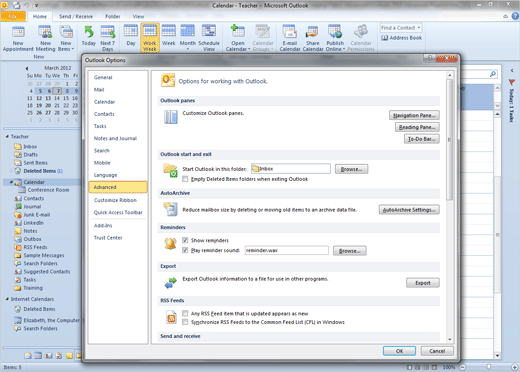520x372 pixels.
Task: Open the Junk E-mail folder icon
Action: click(18, 215)
